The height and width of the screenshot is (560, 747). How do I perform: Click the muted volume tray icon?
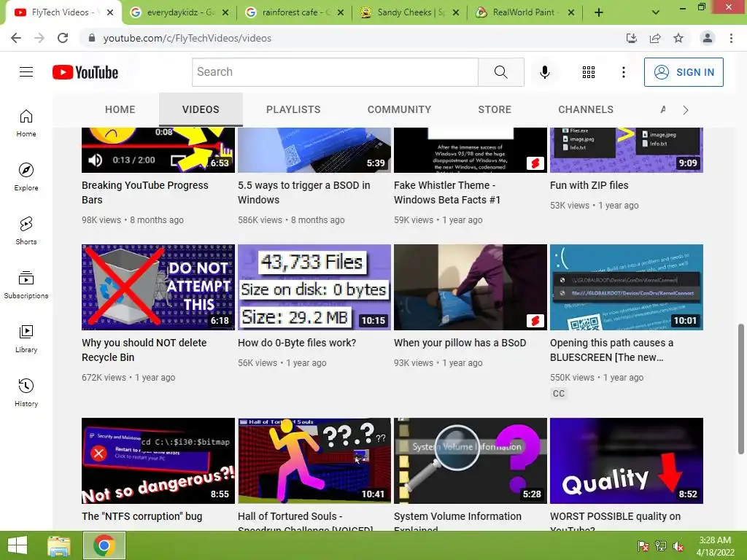click(678, 546)
